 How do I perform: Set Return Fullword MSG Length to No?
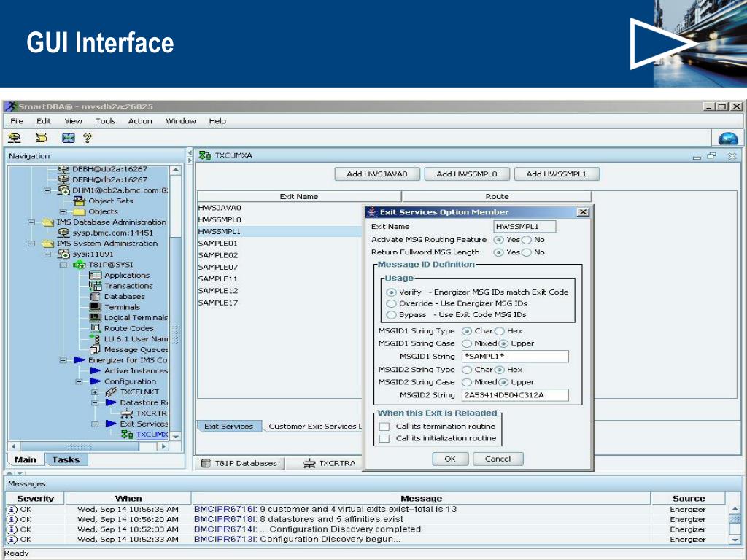(x=527, y=252)
